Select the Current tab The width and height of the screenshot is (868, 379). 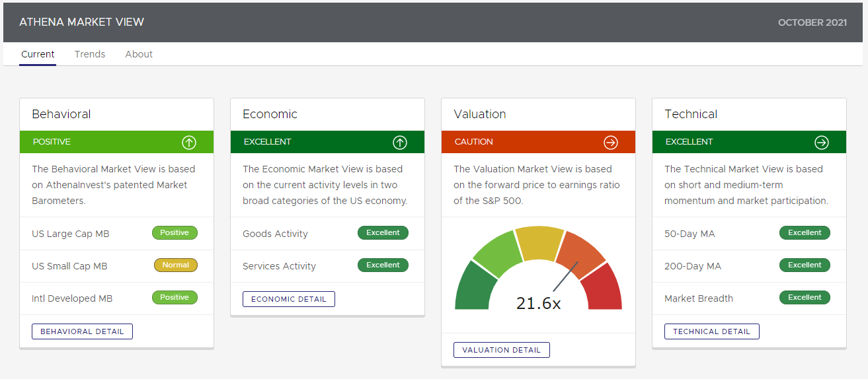coord(38,54)
